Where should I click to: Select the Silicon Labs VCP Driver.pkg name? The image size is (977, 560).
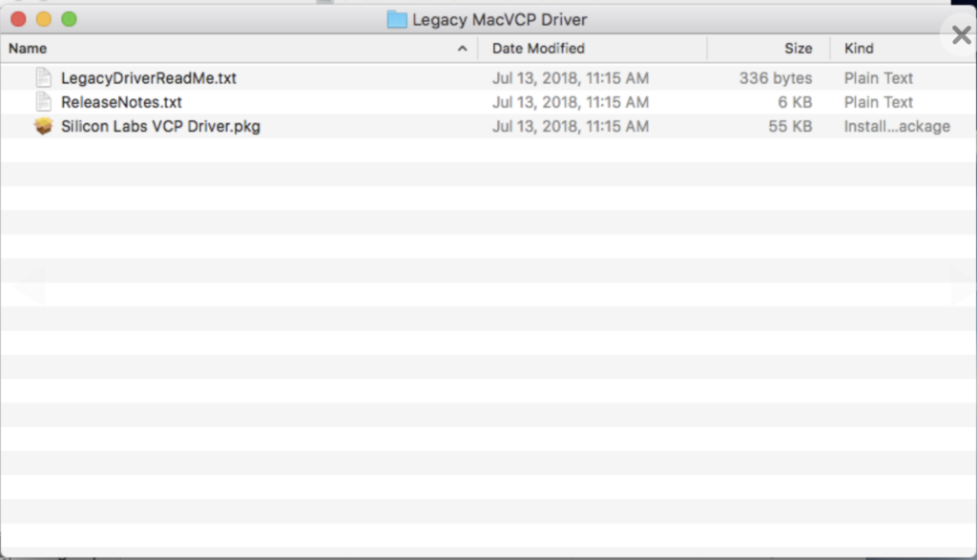coord(160,126)
